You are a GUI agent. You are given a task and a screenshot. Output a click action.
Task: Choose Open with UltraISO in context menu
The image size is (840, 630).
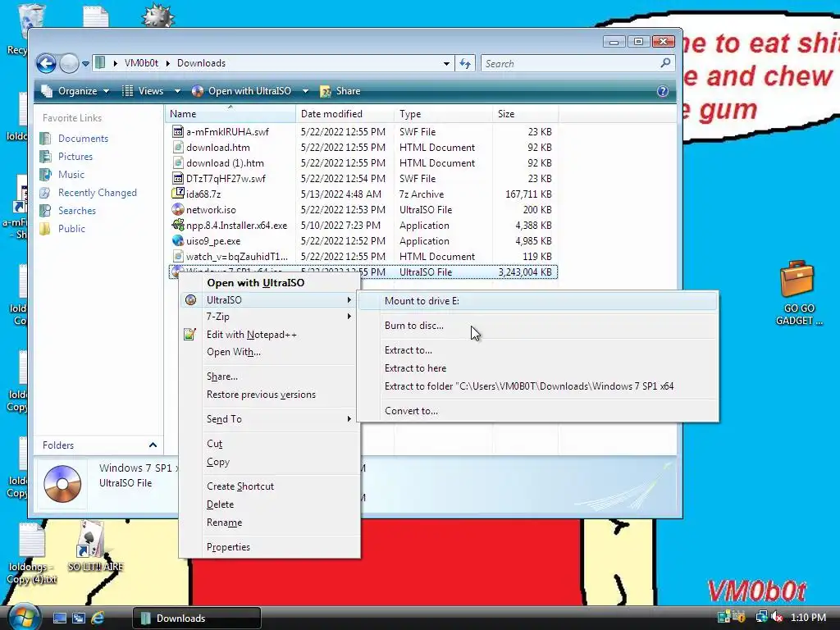point(270,283)
